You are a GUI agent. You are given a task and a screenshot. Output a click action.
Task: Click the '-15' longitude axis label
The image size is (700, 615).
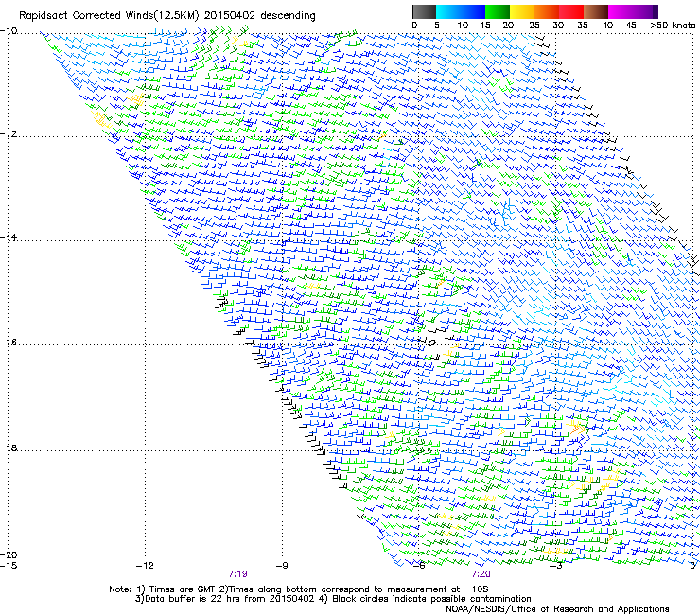[9, 566]
